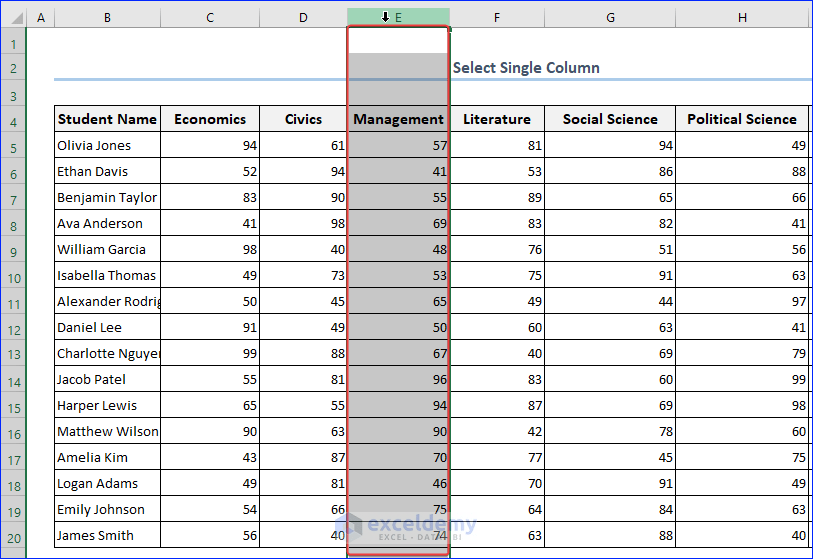Click Ava Anderson's Civics score 98

(x=303, y=223)
